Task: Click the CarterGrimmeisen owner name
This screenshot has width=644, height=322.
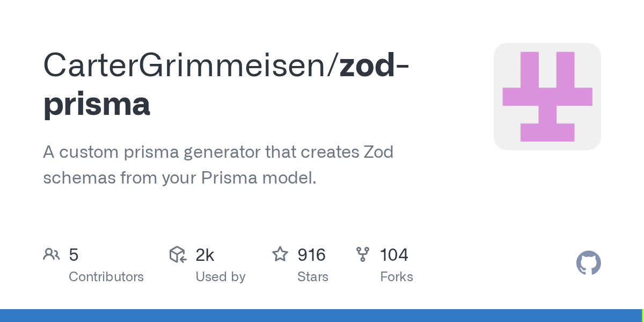Action: click(x=188, y=64)
